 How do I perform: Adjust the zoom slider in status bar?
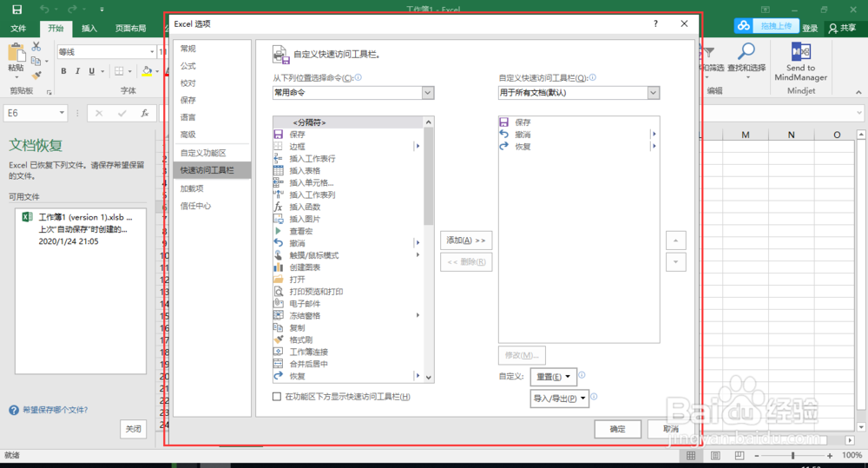click(792, 455)
